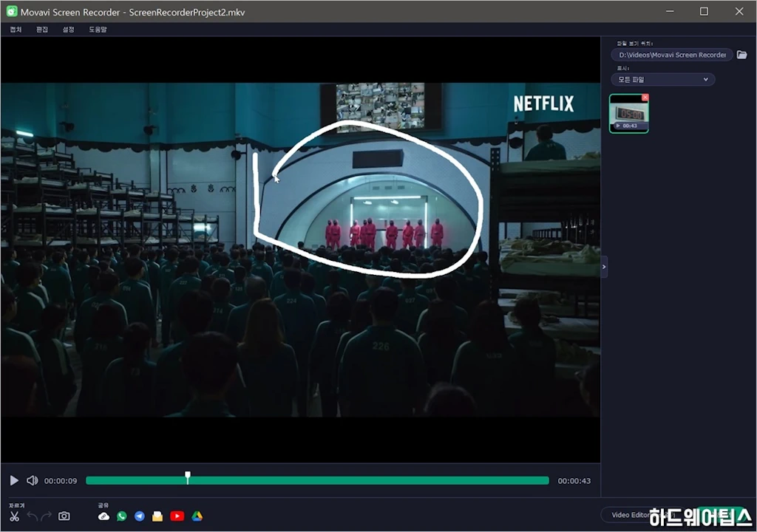Redo the last edit
The image size is (757, 532).
pos(47,516)
